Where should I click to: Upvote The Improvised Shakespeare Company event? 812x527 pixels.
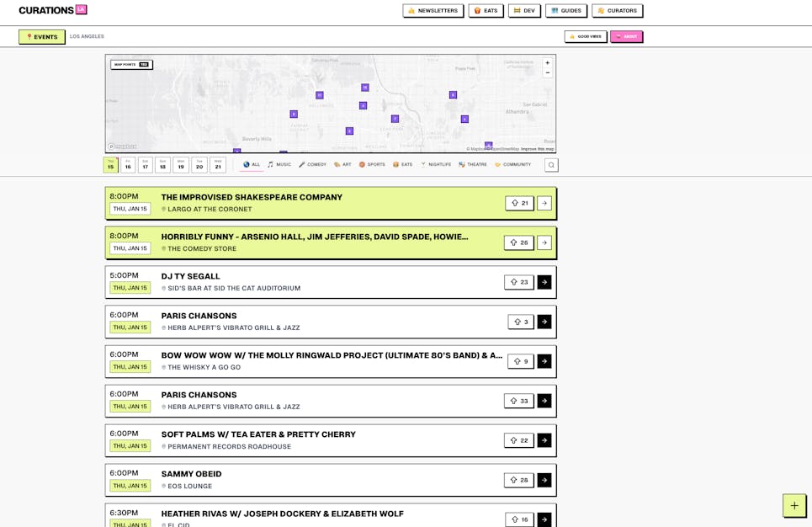pyautogui.click(x=519, y=203)
